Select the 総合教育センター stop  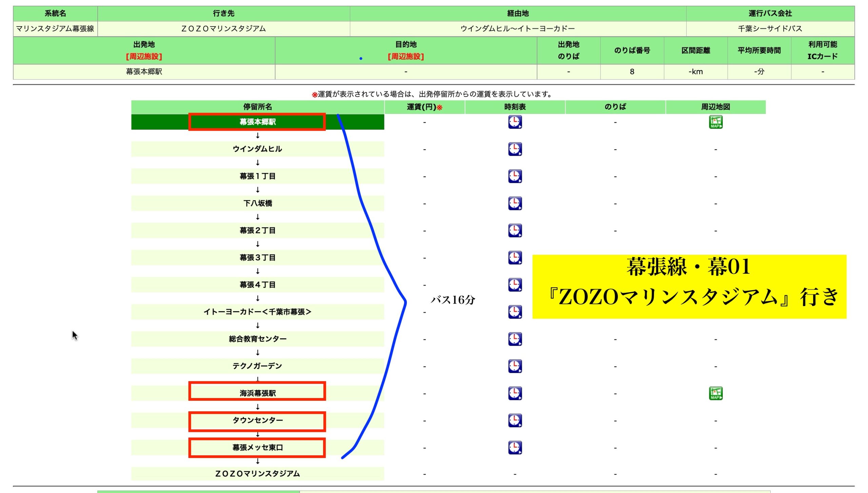coord(258,339)
